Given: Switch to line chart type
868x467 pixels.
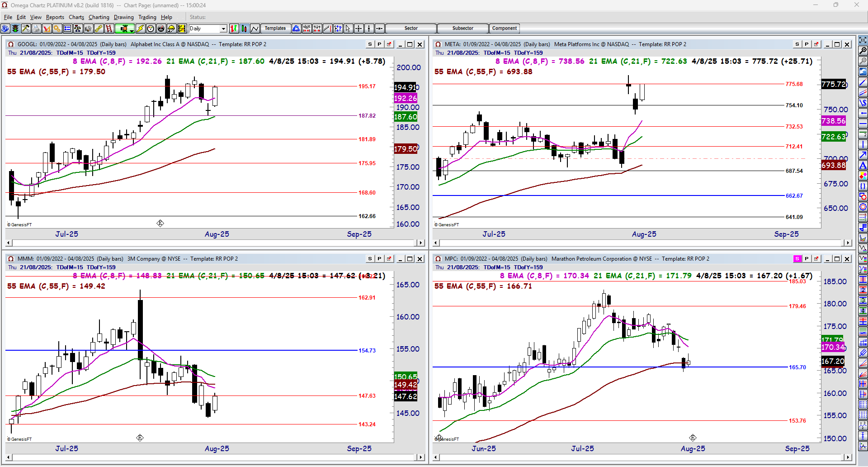Looking at the screenshot, I should coord(255,29).
